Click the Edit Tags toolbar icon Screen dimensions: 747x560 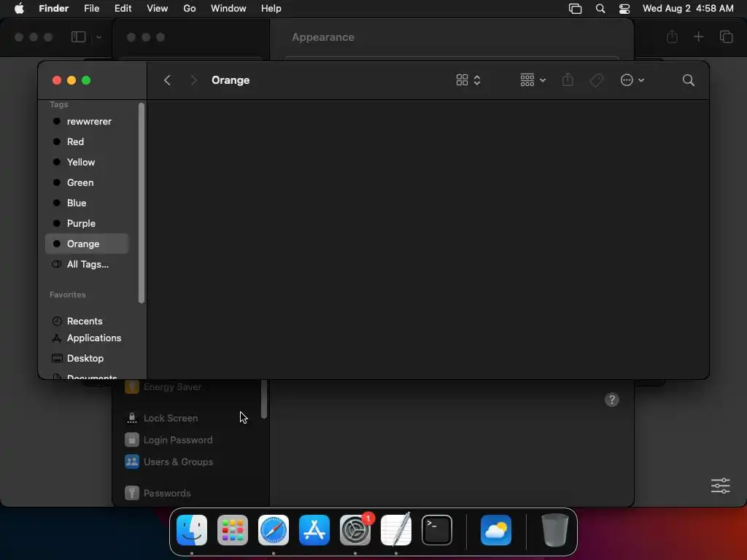click(x=596, y=80)
